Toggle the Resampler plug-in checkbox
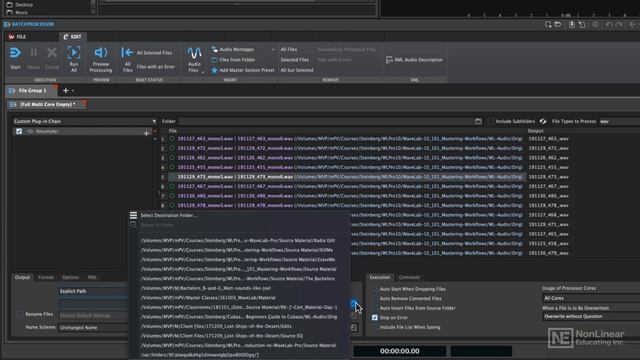 pos(19,131)
